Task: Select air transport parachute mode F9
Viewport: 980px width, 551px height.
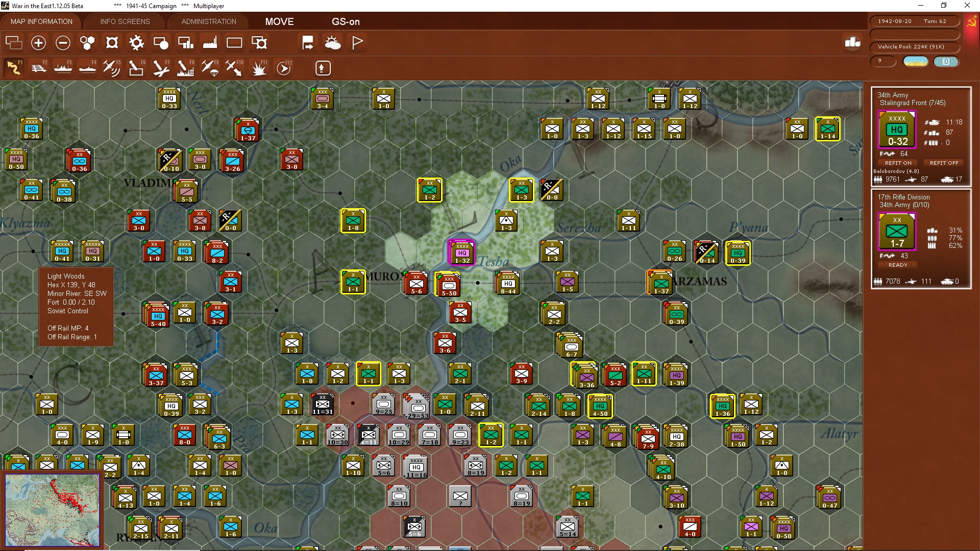Action: point(210,68)
